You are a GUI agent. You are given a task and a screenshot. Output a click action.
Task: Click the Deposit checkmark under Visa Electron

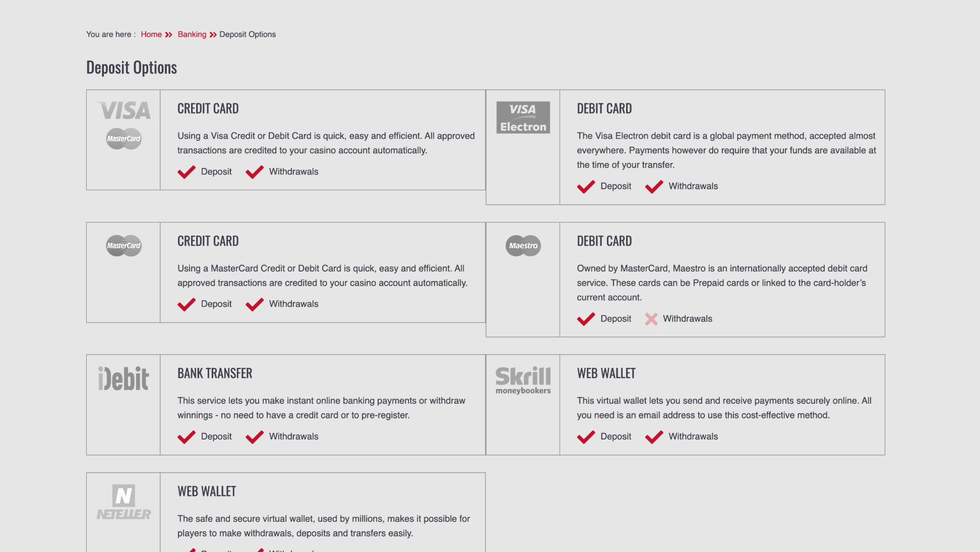[586, 187]
